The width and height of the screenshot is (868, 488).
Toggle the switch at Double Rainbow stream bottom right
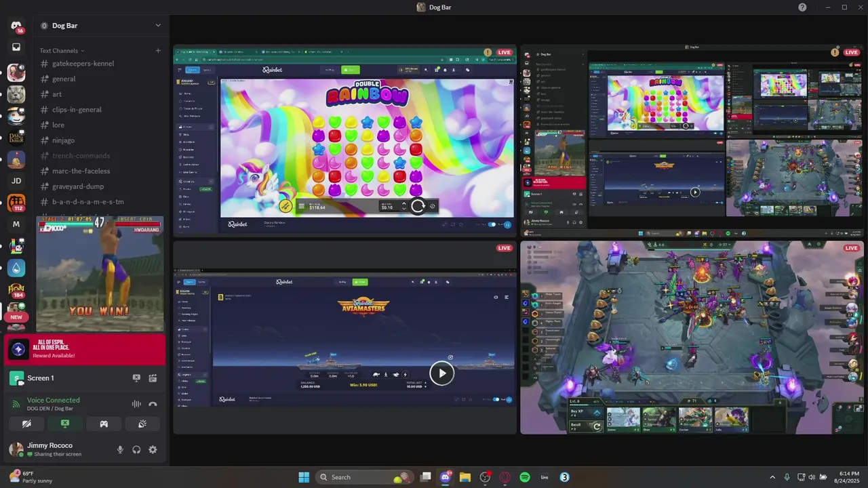(x=493, y=224)
